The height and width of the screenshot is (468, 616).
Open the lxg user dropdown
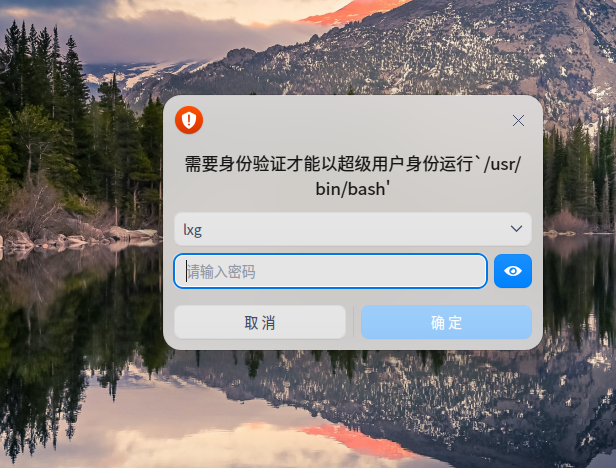pyautogui.click(x=353, y=229)
